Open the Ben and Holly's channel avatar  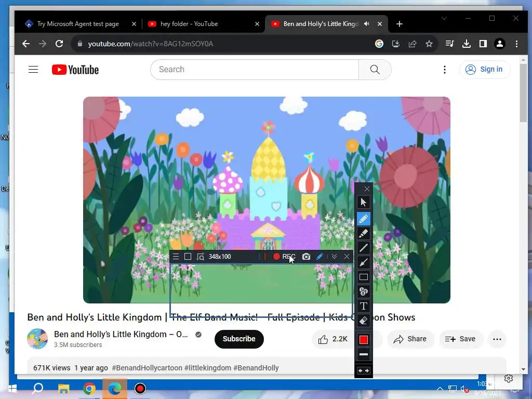point(37,339)
